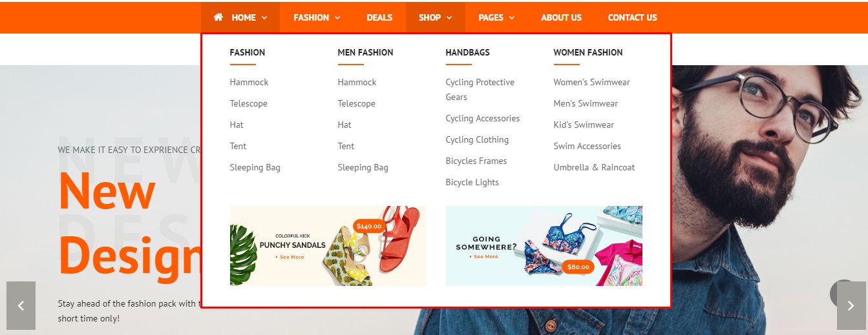Click the $140.00 price badge
Viewport: 868px width, 335px height.
pos(369,227)
